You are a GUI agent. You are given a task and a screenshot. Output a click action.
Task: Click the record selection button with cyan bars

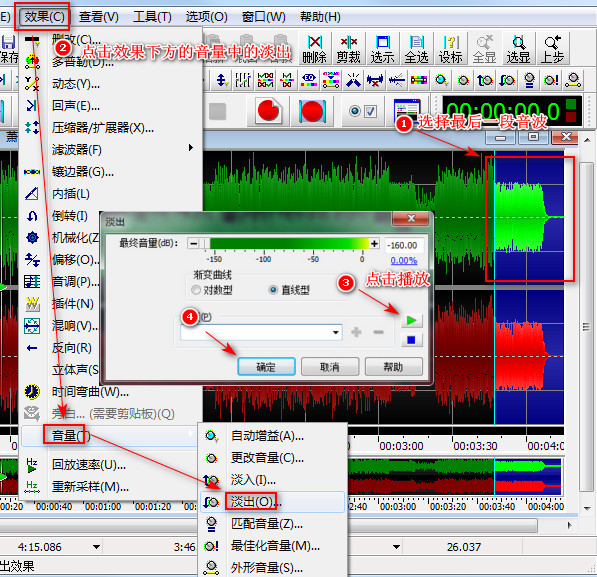[312, 111]
